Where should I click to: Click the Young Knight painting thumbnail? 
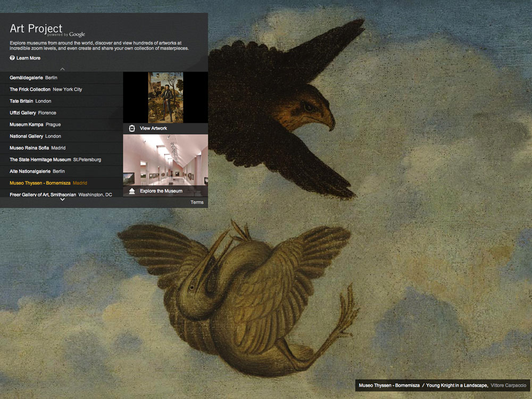[x=165, y=97]
